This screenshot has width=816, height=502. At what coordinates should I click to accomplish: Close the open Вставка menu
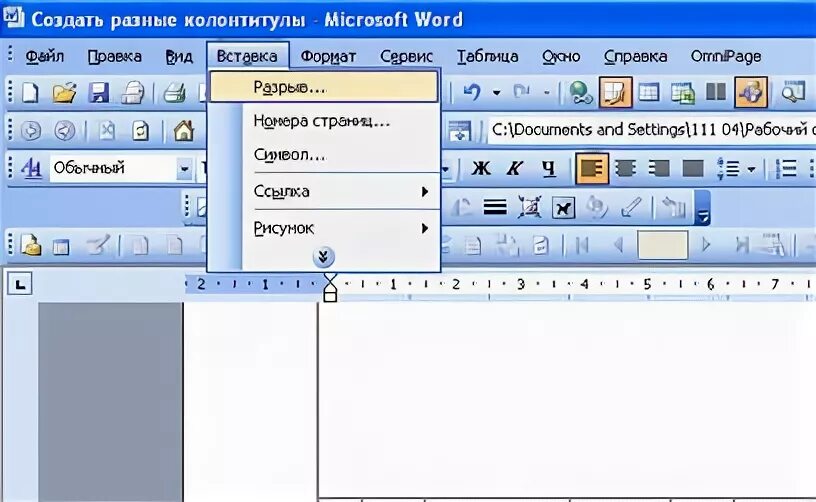[x=247, y=56]
